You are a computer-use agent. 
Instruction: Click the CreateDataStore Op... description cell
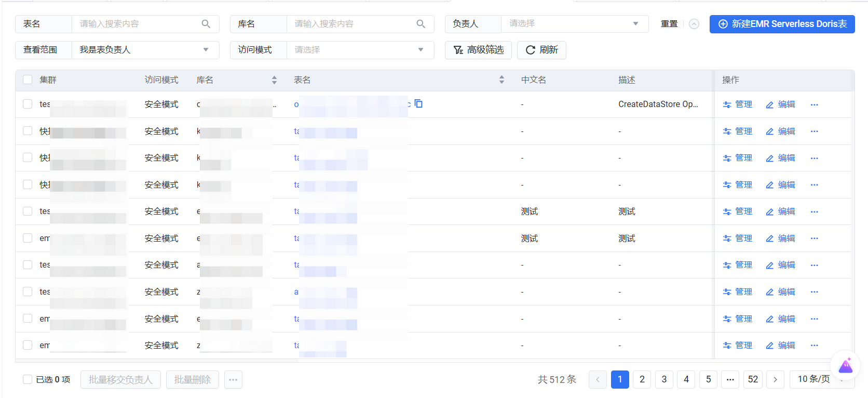pos(658,104)
